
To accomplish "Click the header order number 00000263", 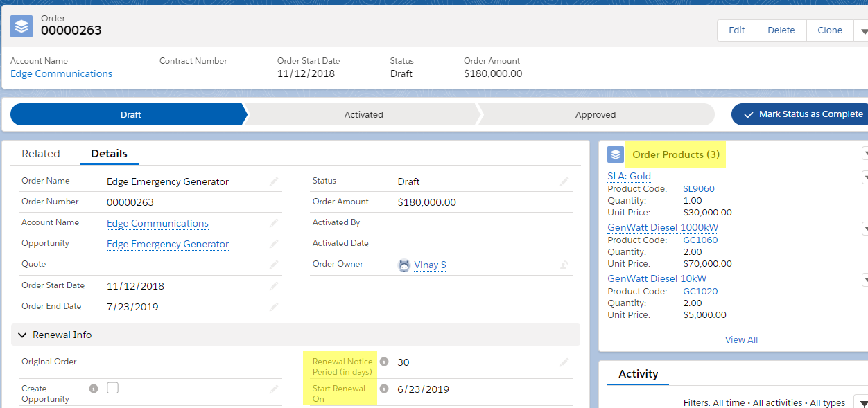I will 71,30.
